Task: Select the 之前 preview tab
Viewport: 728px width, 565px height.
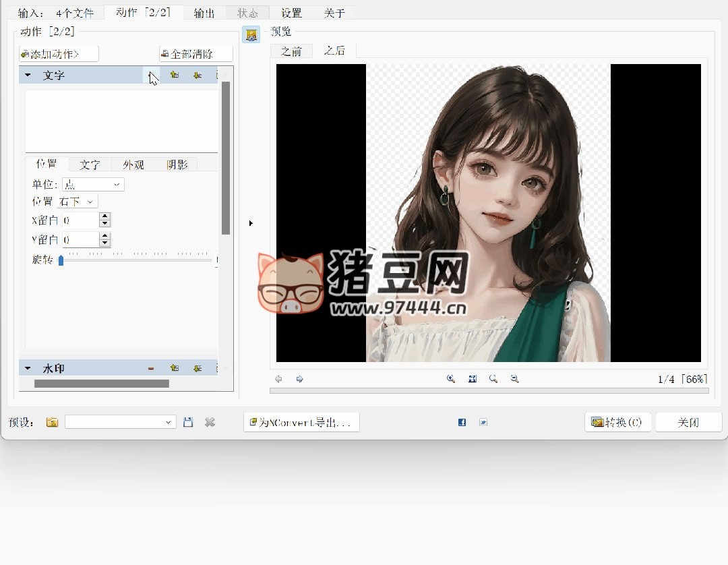Action: coord(291,51)
